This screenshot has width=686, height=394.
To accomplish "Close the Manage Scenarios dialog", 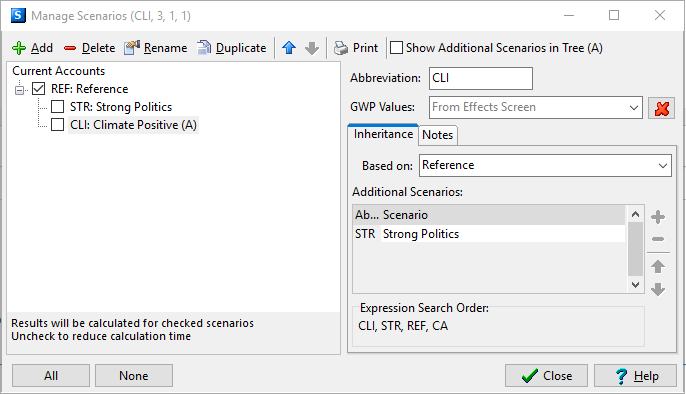I will click(x=546, y=376).
